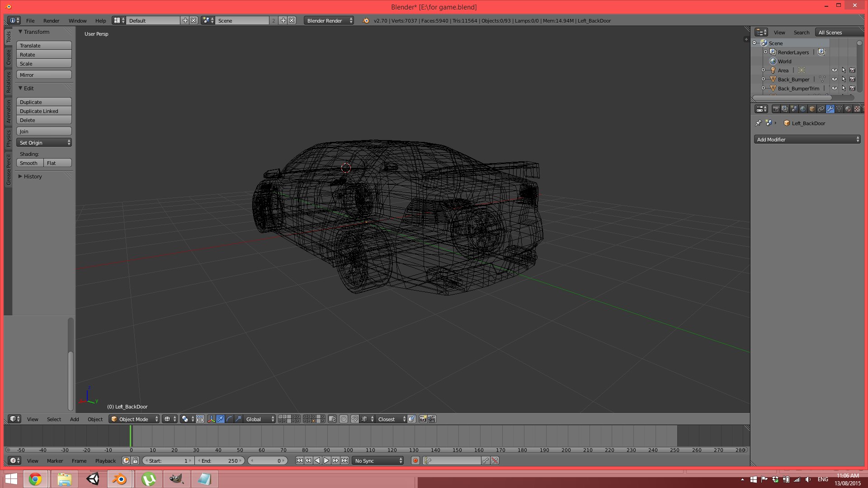This screenshot has width=868, height=488.
Task: Open the Texture properties tab checker icon
Action: pos(857,109)
